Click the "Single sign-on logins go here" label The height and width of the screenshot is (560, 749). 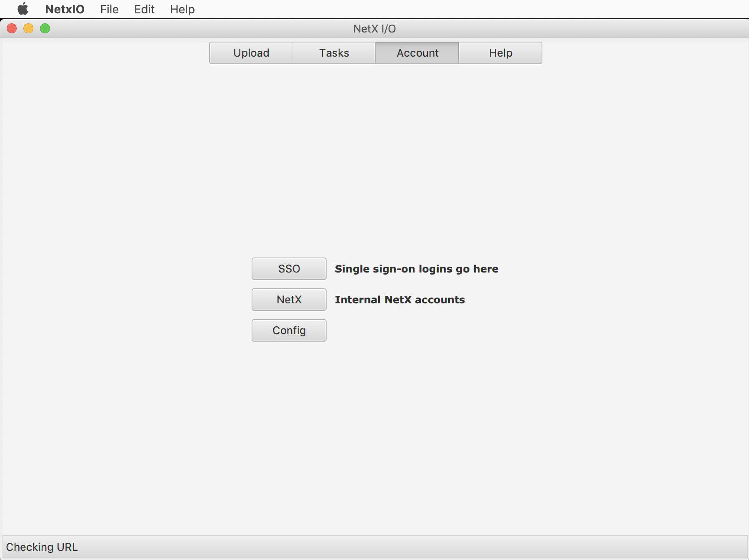click(x=416, y=269)
